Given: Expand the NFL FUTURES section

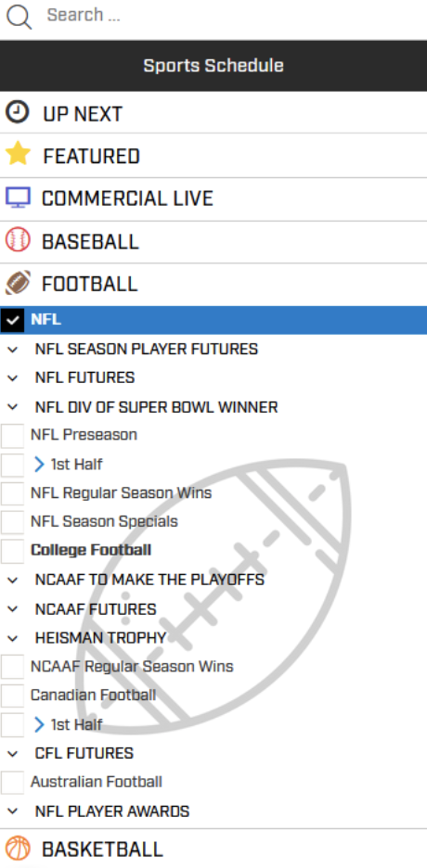Looking at the screenshot, I should pos(12,378).
